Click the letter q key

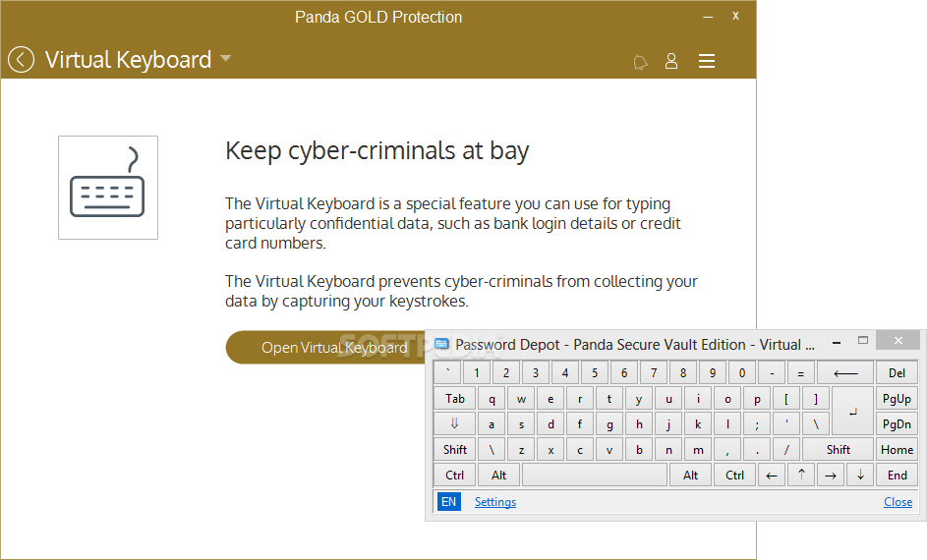tap(492, 399)
